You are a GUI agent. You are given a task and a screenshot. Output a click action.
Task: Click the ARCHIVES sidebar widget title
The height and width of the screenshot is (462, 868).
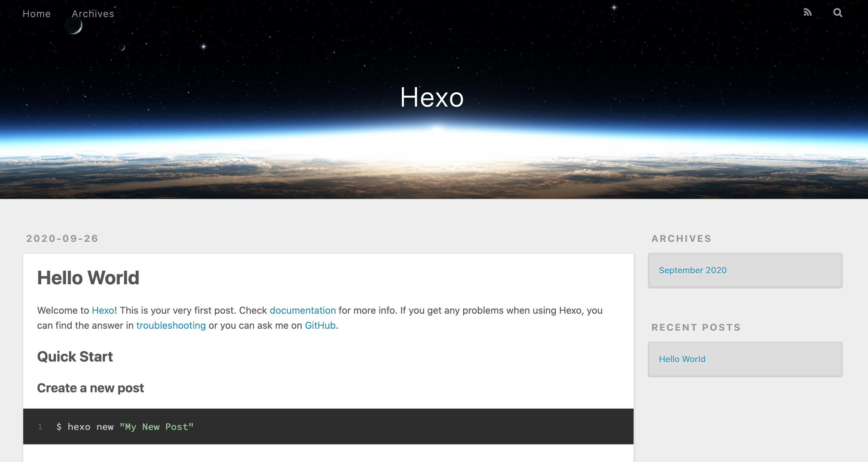click(x=681, y=239)
